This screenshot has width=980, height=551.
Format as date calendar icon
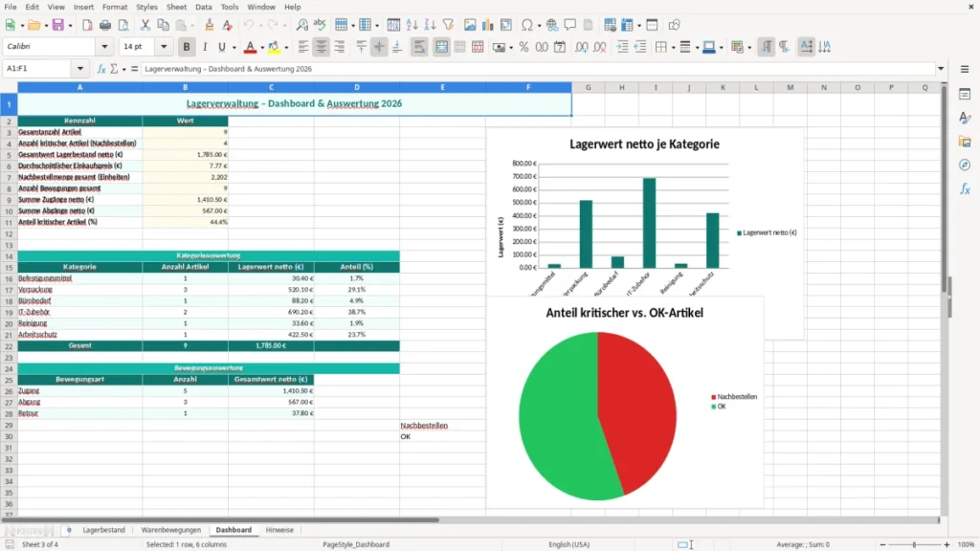(560, 47)
